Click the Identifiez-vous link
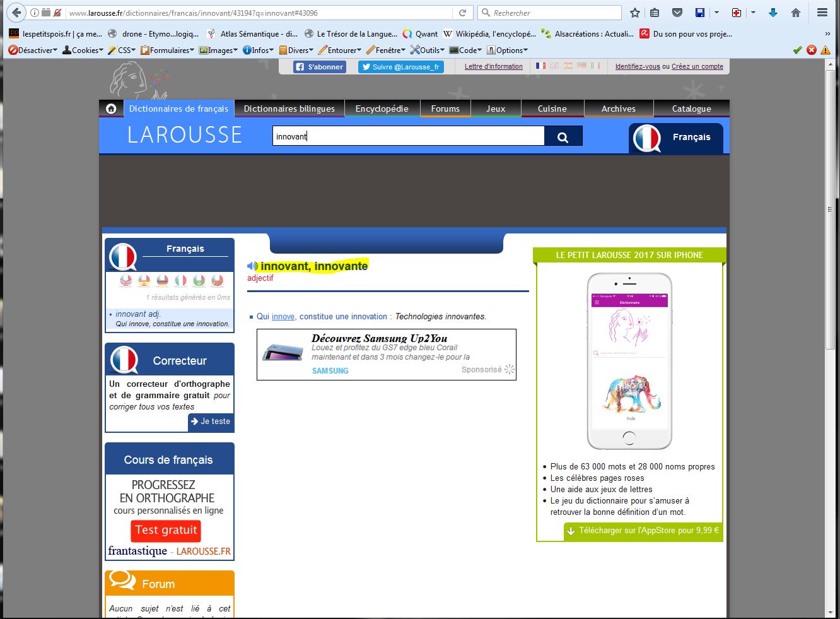Viewport: 840px width, 619px height. coord(638,66)
